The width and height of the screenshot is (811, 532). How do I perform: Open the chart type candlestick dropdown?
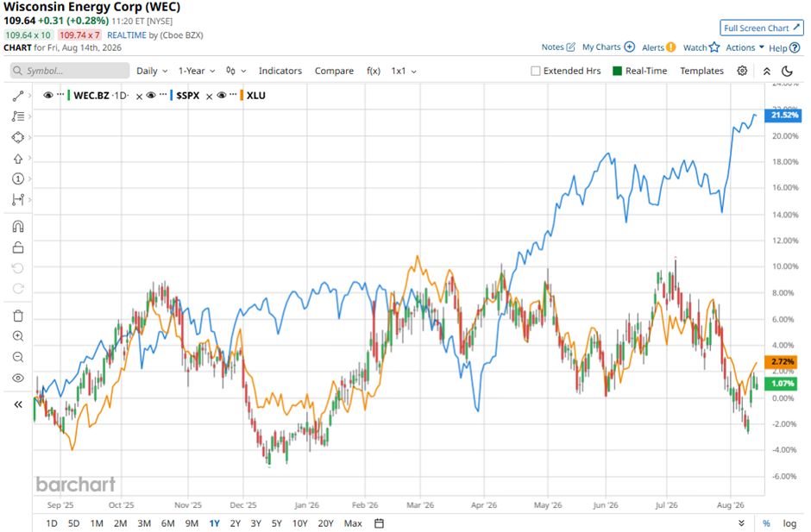coord(236,71)
